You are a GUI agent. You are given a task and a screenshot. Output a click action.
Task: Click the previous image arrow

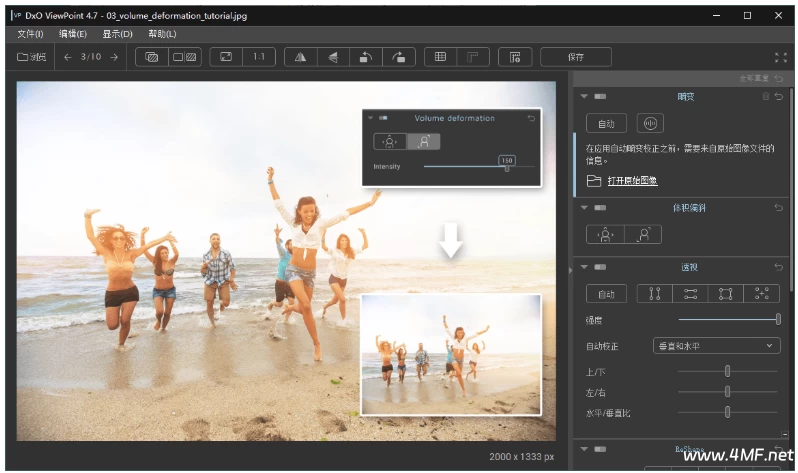click(x=68, y=57)
